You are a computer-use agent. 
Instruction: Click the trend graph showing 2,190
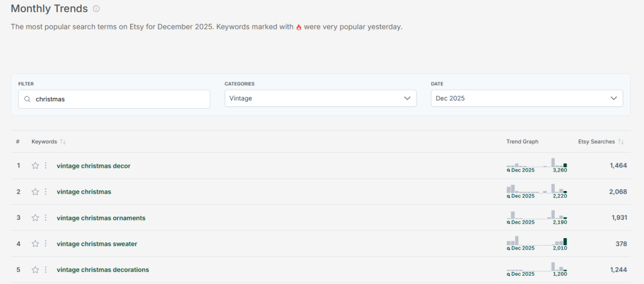click(x=537, y=217)
